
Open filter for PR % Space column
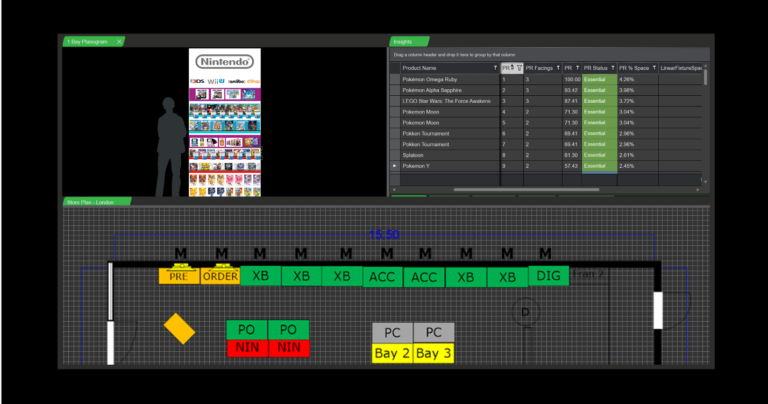(x=654, y=68)
